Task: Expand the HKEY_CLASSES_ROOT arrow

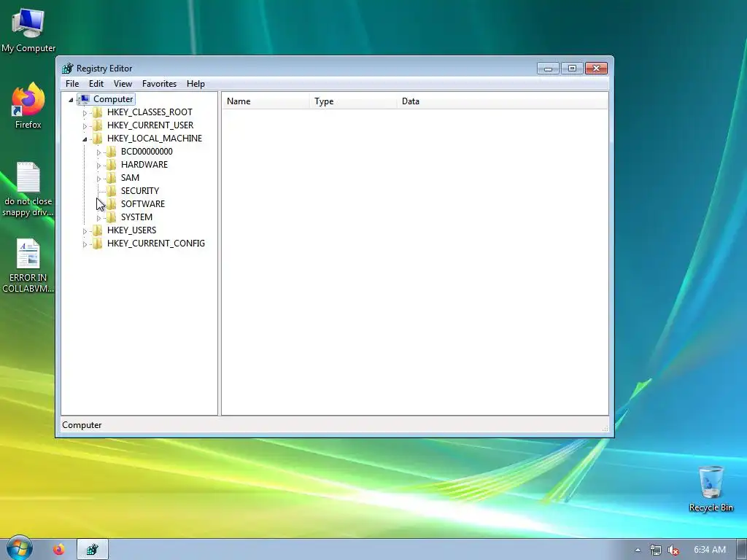Action: coord(85,113)
